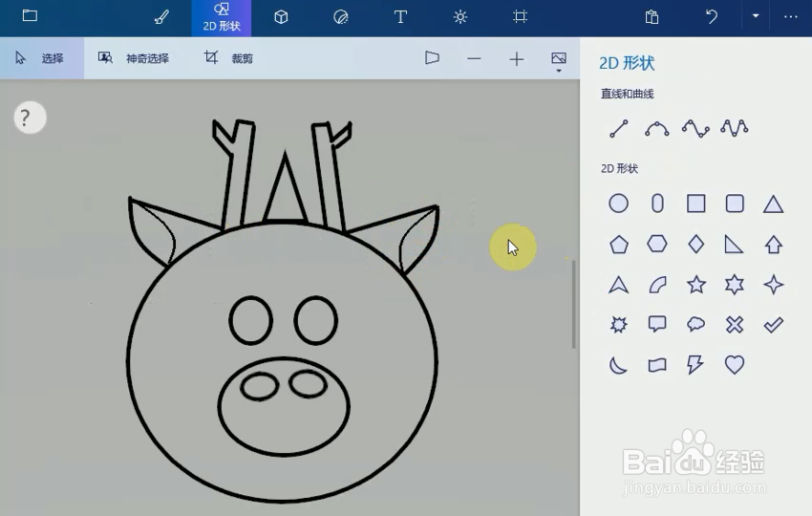This screenshot has height=516, width=812.
Task: Select the five-pointed star shape
Action: tap(696, 285)
